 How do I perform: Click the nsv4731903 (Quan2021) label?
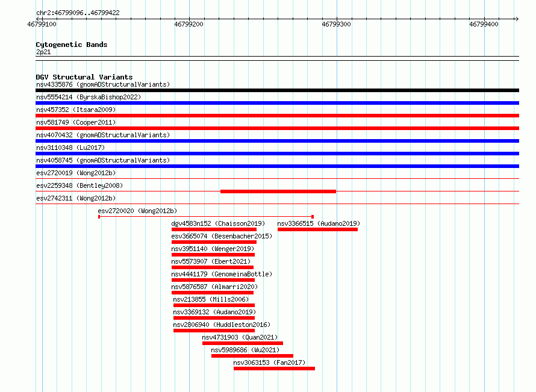pyautogui.click(x=240, y=337)
